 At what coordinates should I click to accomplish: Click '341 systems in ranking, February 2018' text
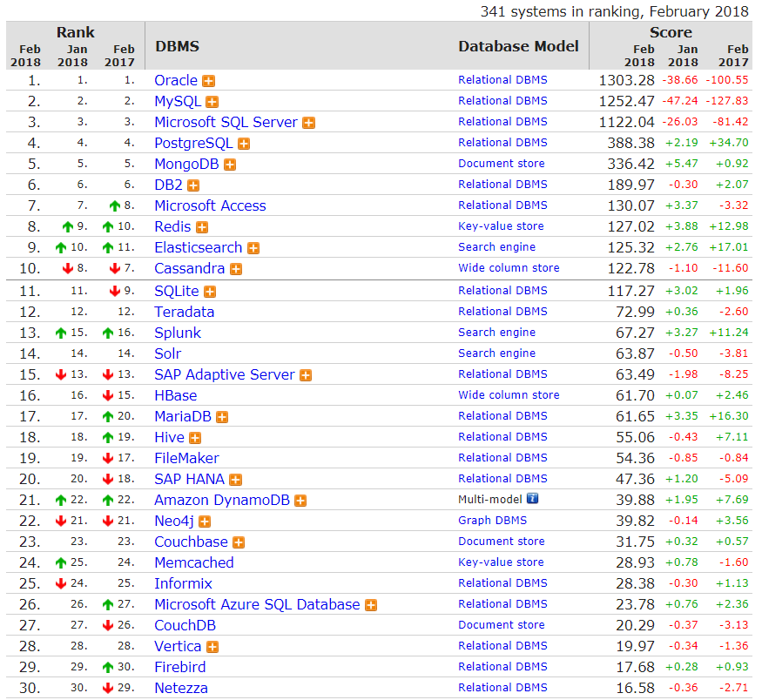click(x=615, y=11)
